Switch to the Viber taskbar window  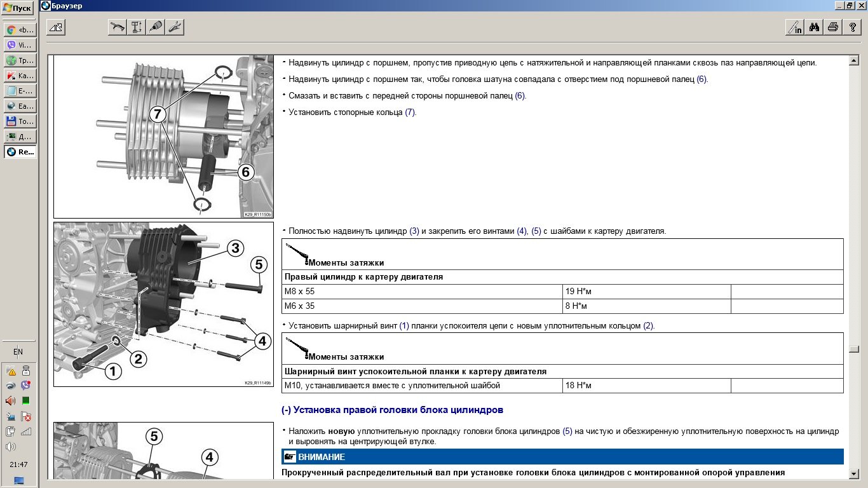20,45
